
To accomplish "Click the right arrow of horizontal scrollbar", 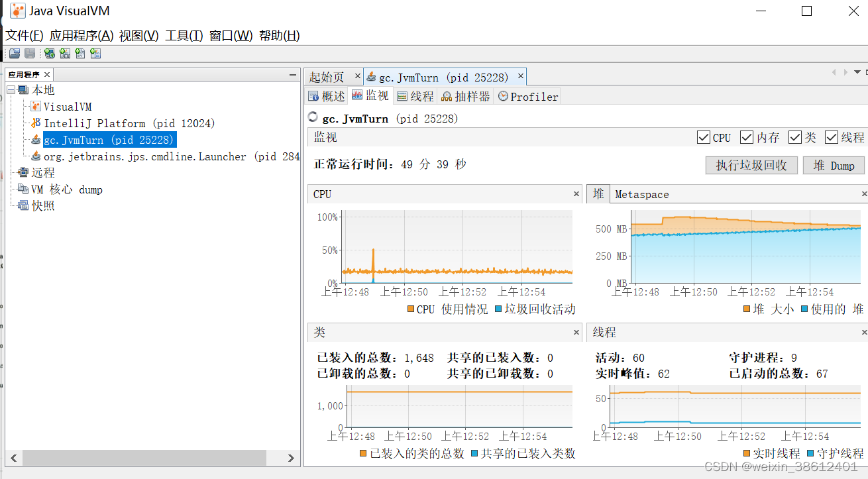I will tap(292, 458).
